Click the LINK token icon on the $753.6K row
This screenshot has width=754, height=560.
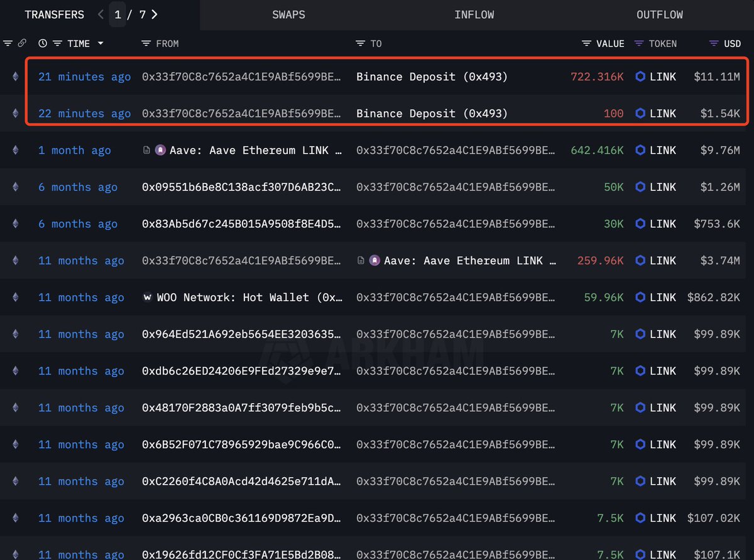coord(640,224)
